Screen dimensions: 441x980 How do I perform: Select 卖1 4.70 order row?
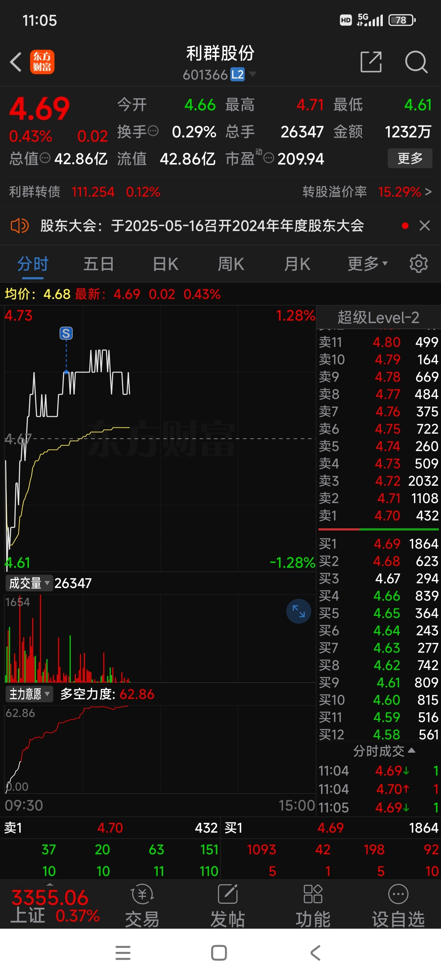tap(378, 516)
